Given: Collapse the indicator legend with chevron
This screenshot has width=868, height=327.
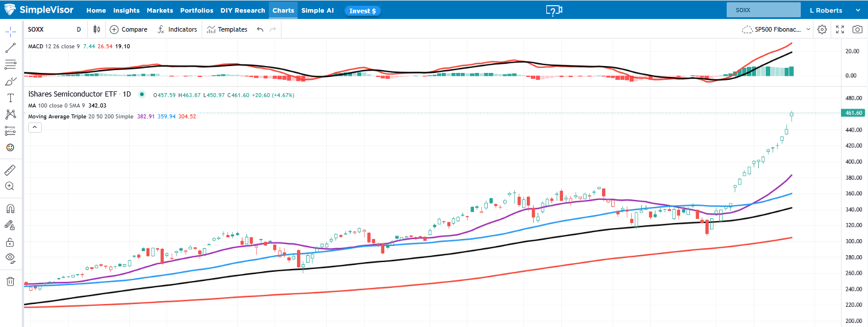Looking at the screenshot, I should click(34, 128).
